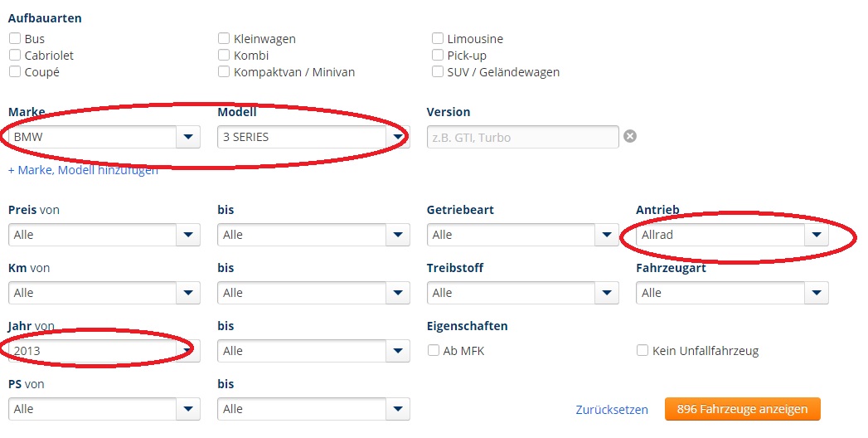This screenshot has width=868, height=438.
Task: Focus the Version text input field
Action: pyautogui.click(x=522, y=137)
